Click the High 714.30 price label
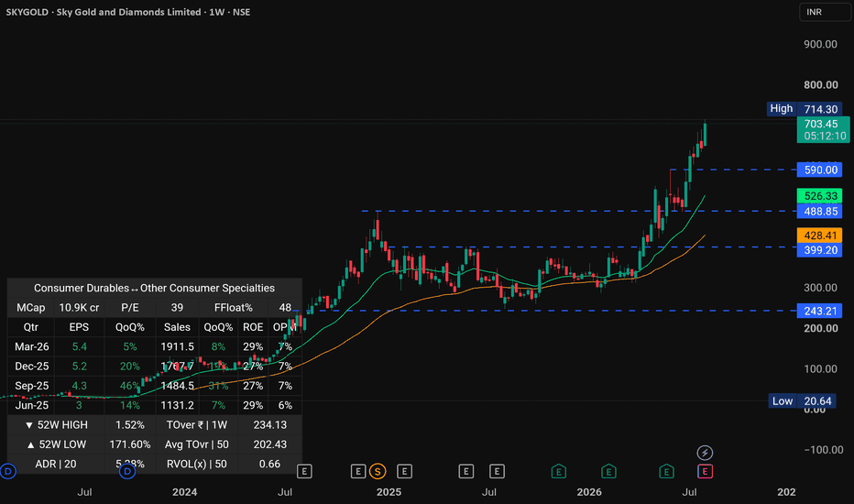Image resolution: width=854 pixels, height=504 pixels. [x=804, y=109]
